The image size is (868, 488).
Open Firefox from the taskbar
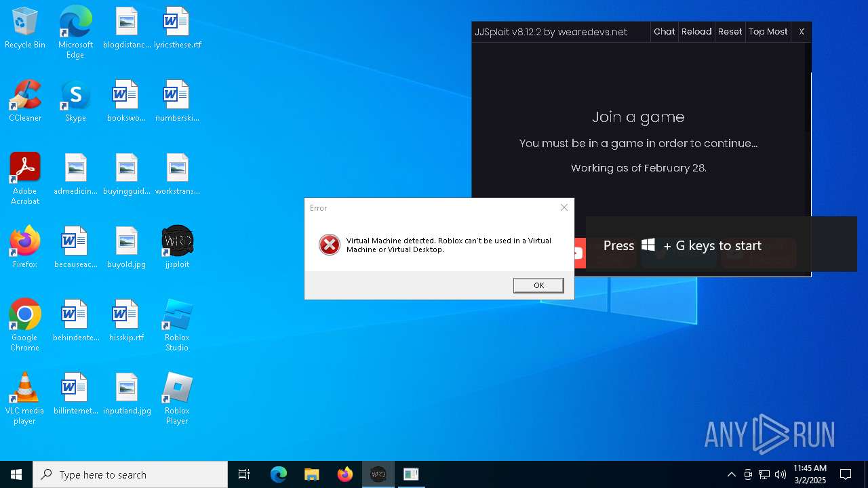(344, 474)
